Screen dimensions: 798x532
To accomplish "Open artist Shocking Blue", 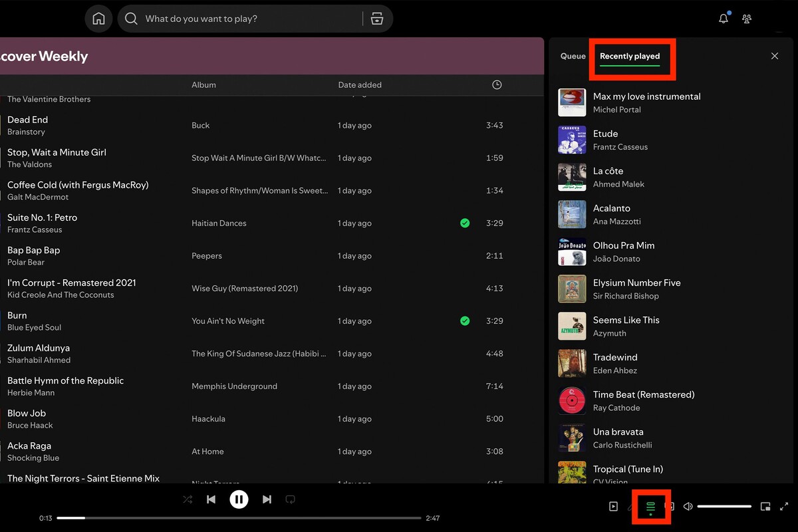I will [33, 458].
